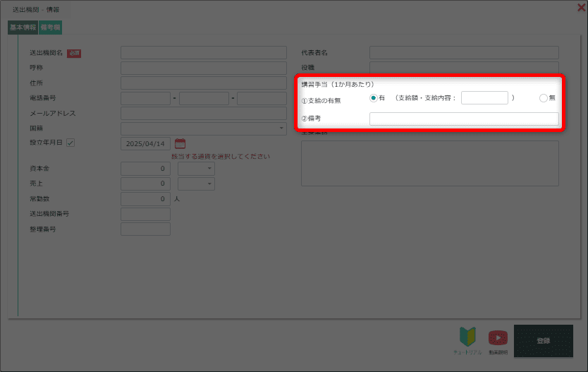This screenshot has height=372, width=588.
Task: Focus the 住所 input field
Action: pos(204,83)
